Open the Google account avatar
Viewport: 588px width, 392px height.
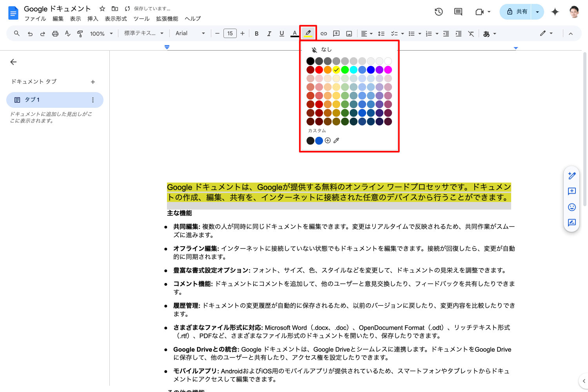point(574,12)
